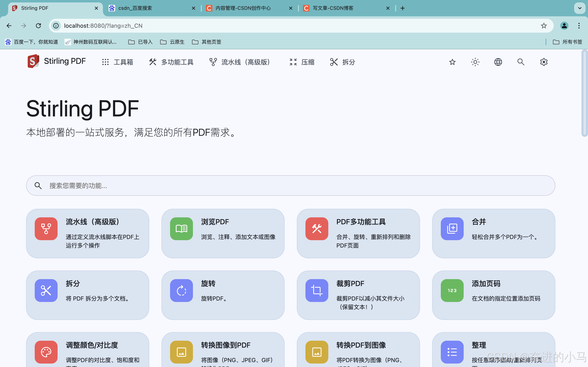Click the 拆分 split navbar link
The image size is (588, 367).
tap(343, 62)
